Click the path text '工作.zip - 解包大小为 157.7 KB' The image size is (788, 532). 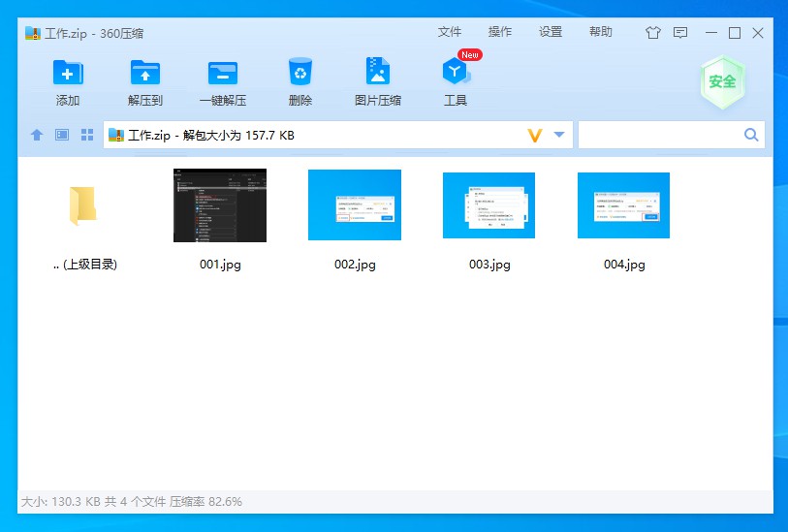click(211, 135)
